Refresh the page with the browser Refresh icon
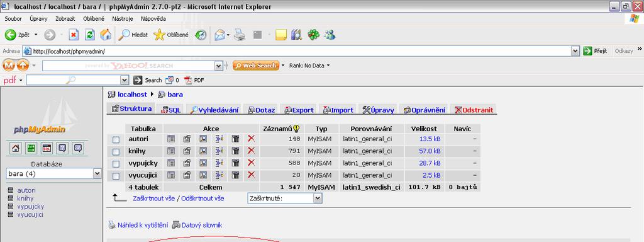This screenshot has width=644, height=242. tap(89, 35)
